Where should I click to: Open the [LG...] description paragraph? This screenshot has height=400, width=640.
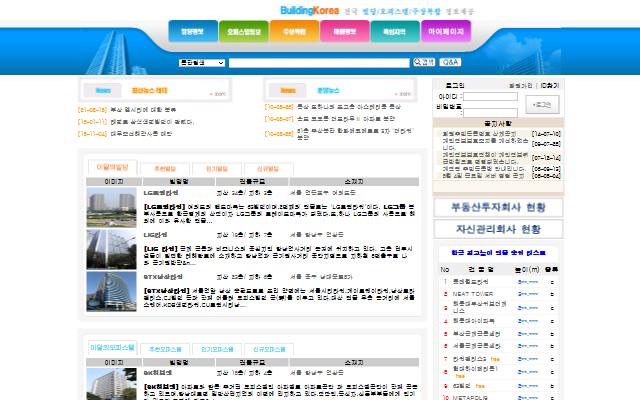280,214
